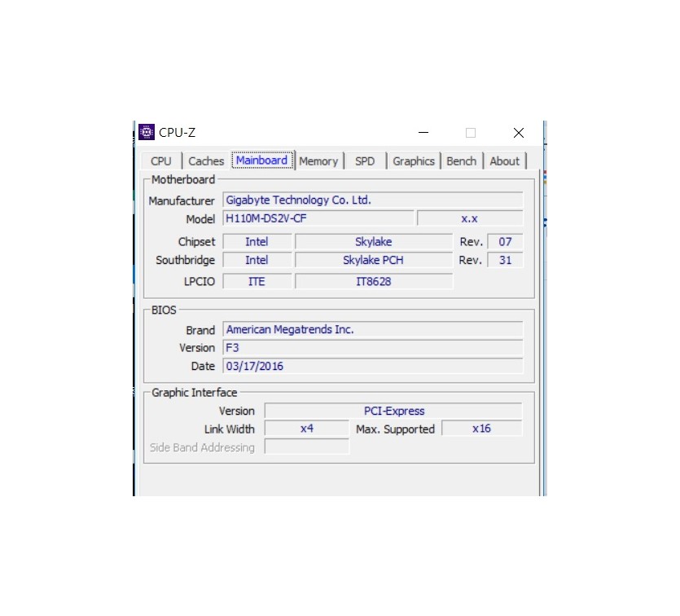Click the Southbridge label

click(185, 260)
